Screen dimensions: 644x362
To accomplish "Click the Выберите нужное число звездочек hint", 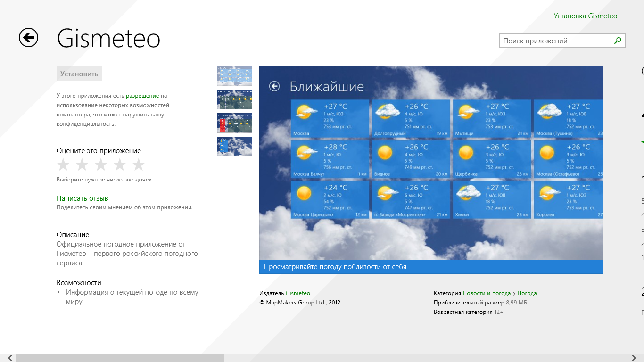I will point(105,180).
